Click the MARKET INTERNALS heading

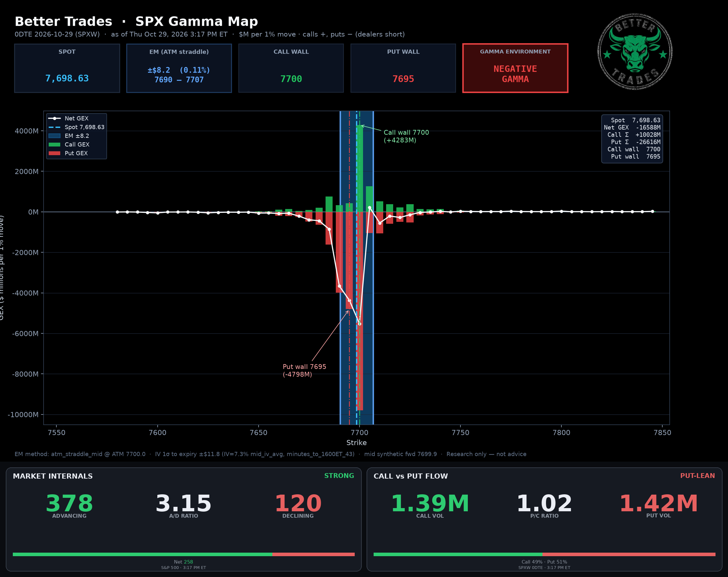click(53, 476)
